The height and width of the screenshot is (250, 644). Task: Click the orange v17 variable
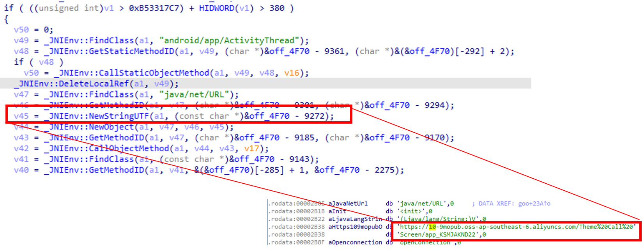(x=251, y=149)
